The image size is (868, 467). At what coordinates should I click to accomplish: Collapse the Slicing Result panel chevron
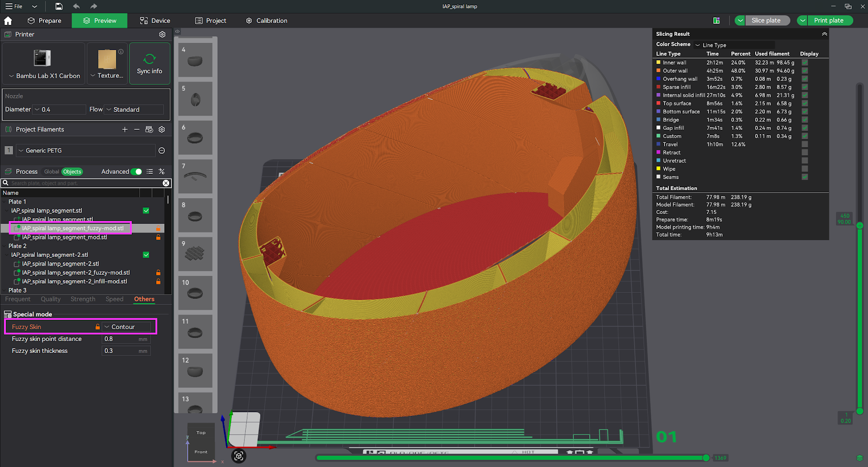pos(825,34)
